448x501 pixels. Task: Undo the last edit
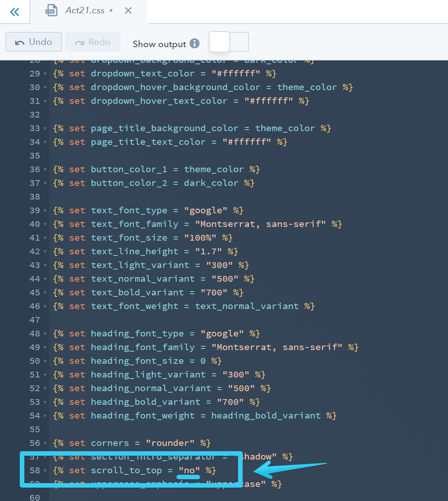pyautogui.click(x=33, y=42)
